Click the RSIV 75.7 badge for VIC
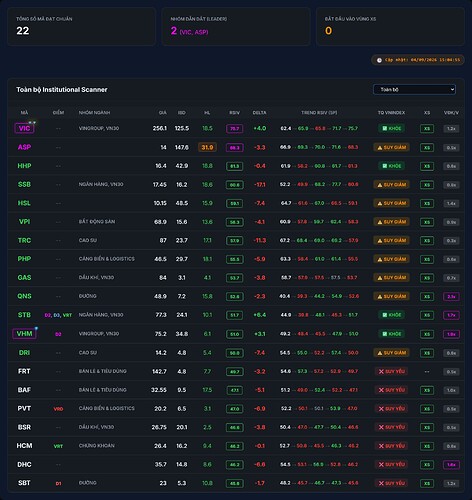Viewport: 472px width, 500px height. point(235,129)
